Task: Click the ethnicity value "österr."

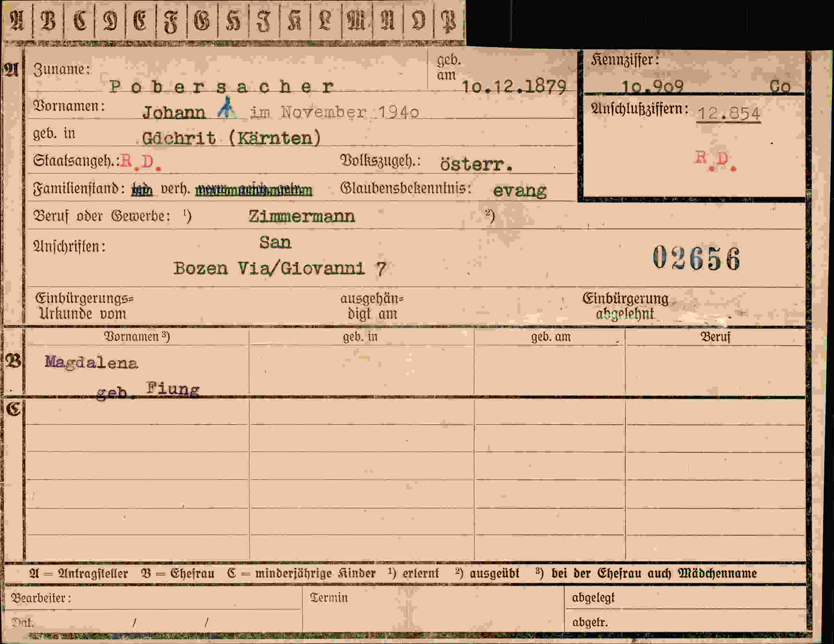Action: point(476,164)
